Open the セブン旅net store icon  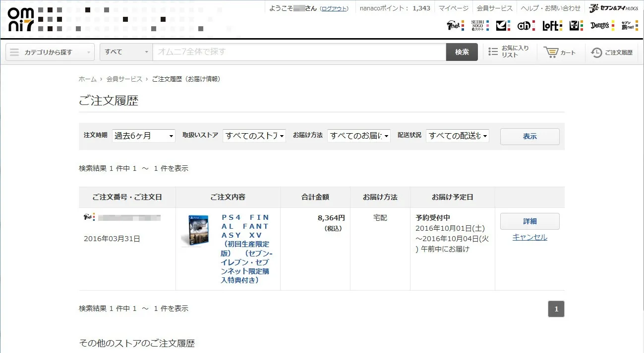click(x=630, y=25)
